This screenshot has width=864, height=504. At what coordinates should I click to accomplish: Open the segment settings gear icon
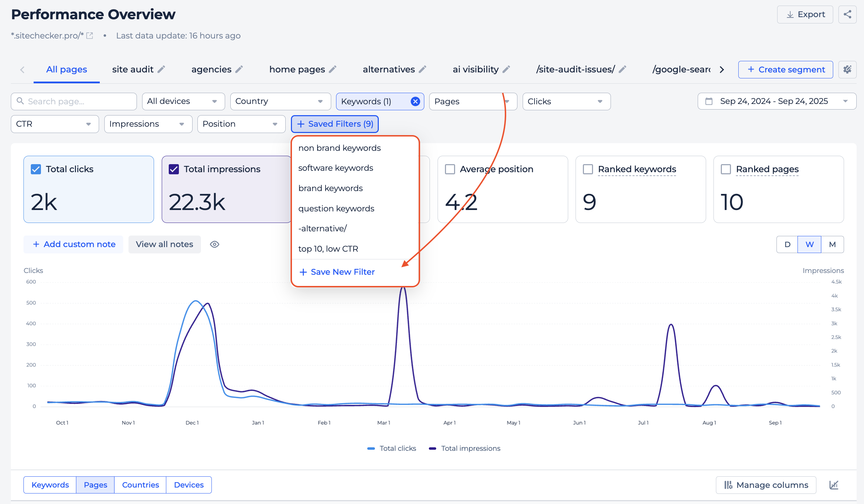click(x=847, y=70)
